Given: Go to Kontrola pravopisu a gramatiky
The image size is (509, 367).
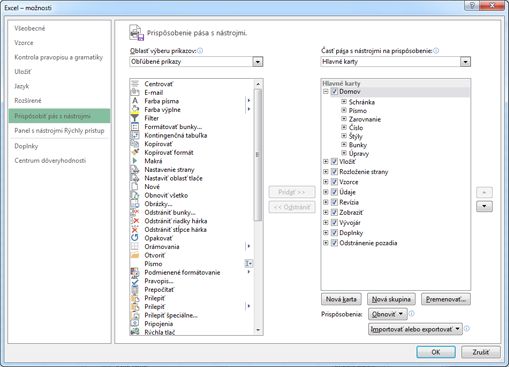Looking at the screenshot, I should (x=59, y=57).
